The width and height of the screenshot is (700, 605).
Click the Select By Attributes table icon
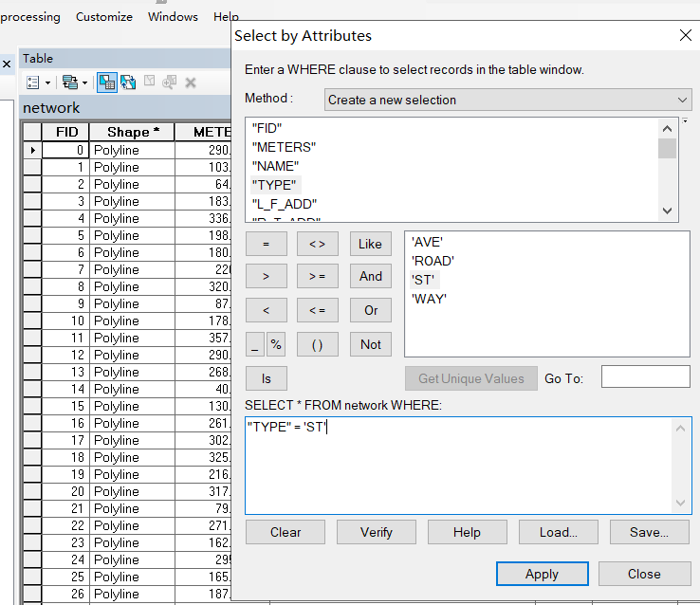(x=107, y=82)
